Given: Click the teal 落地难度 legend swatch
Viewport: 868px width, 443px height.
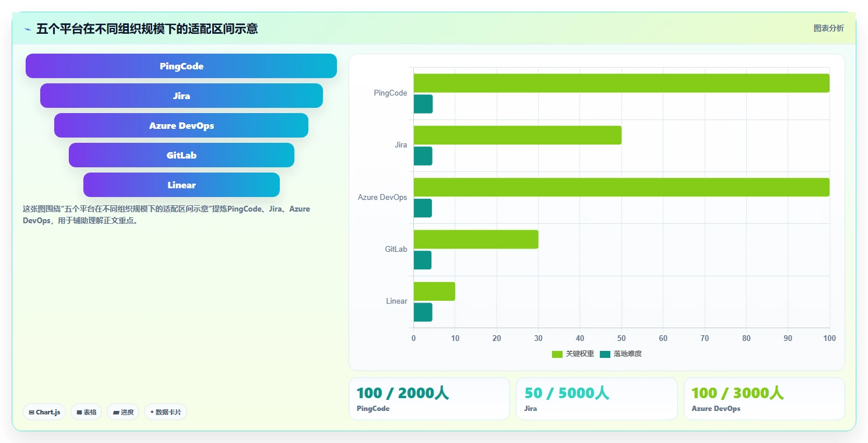Looking at the screenshot, I should pyautogui.click(x=605, y=354).
